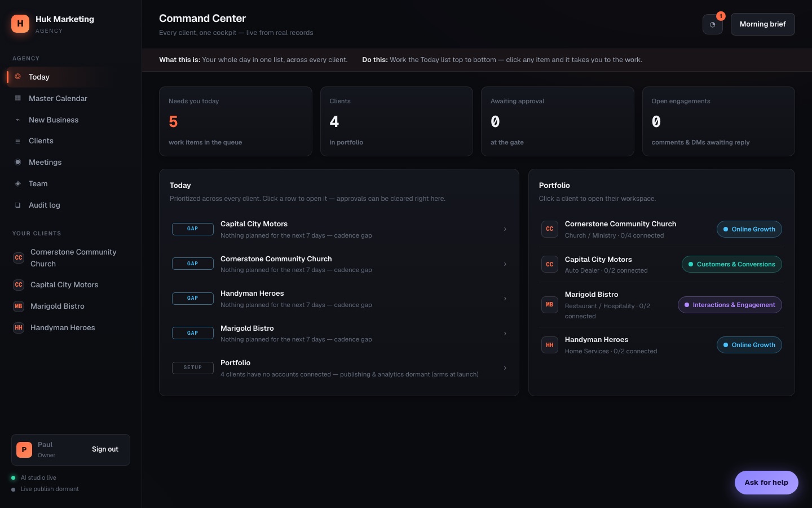Click the Ask for help button
This screenshot has width=812, height=508.
pos(766,483)
